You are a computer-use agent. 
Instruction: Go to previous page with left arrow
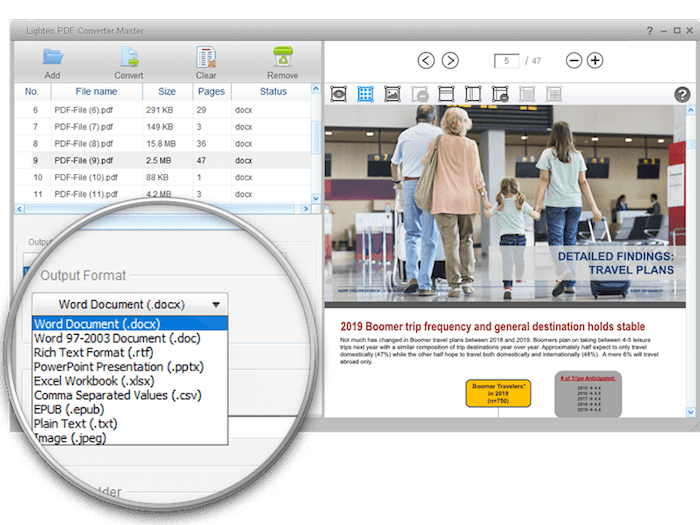coord(426,61)
